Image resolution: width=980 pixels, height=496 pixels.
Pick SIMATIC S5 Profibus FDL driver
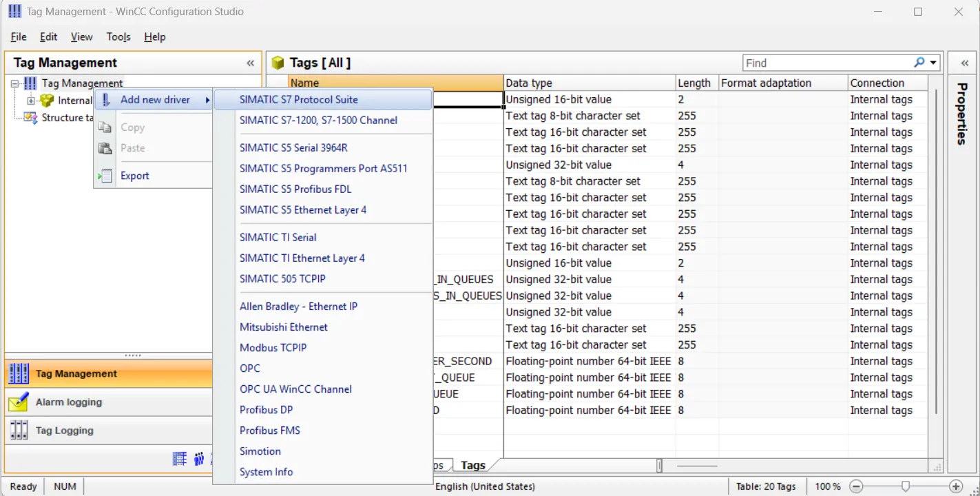(323, 189)
